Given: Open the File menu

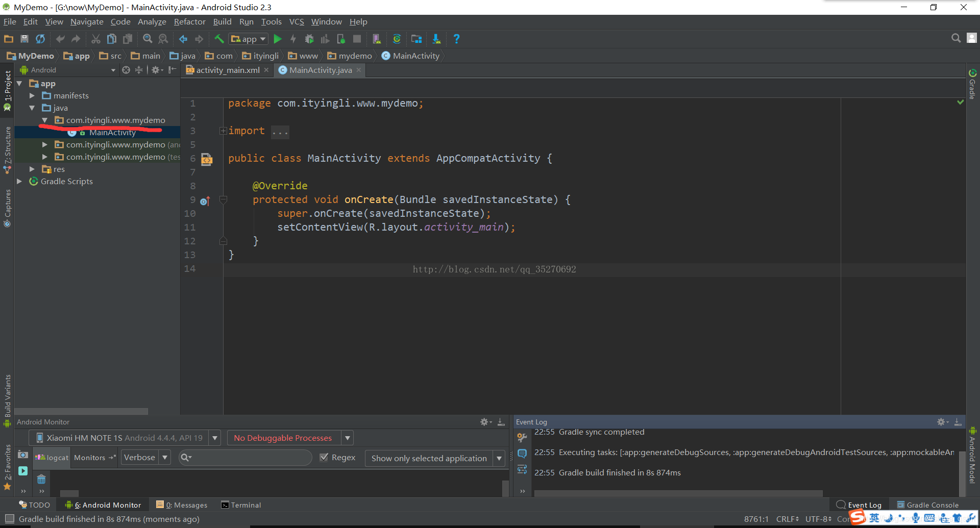Looking at the screenshot, I should [10, 21].
